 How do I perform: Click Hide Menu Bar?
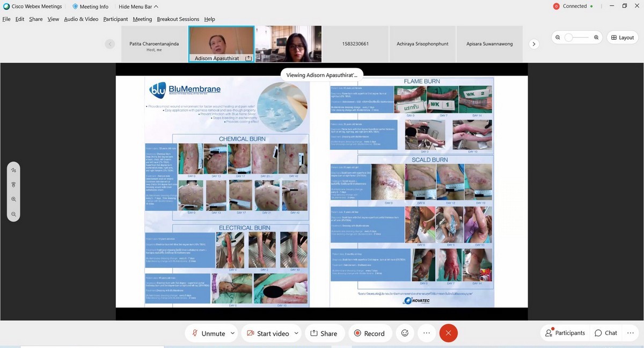(x=138, y=6)
